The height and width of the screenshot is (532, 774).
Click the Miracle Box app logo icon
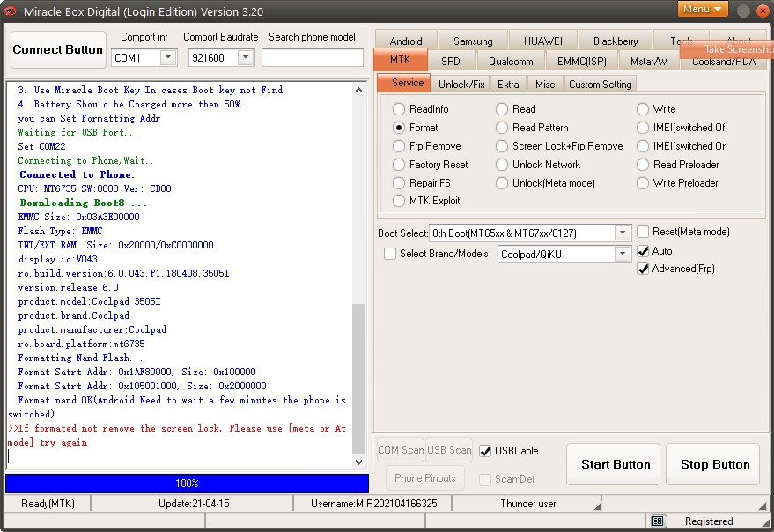coord(10,11)
